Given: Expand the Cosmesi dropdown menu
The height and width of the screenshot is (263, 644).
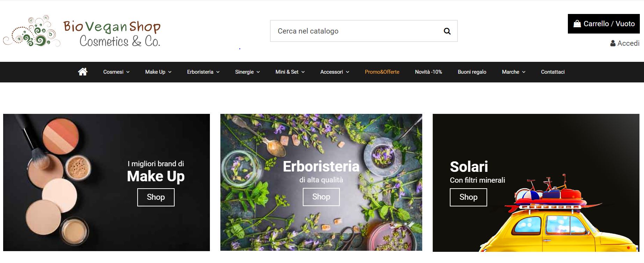Looking at the screenshot, I should tap(116, 72).
